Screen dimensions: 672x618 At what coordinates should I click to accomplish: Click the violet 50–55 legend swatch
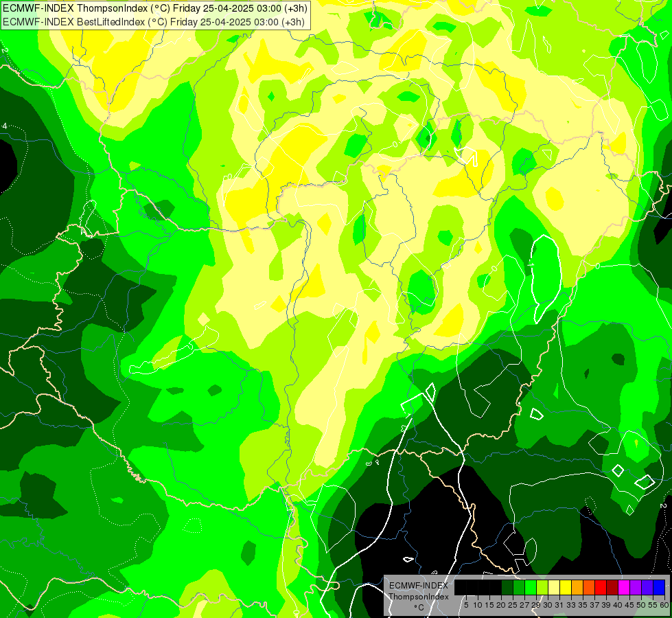coord(647,588)
